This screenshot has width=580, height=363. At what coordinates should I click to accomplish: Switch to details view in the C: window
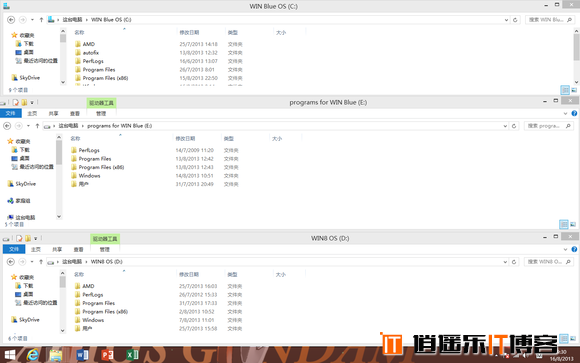pyautogui.click(x=565, y=90)
